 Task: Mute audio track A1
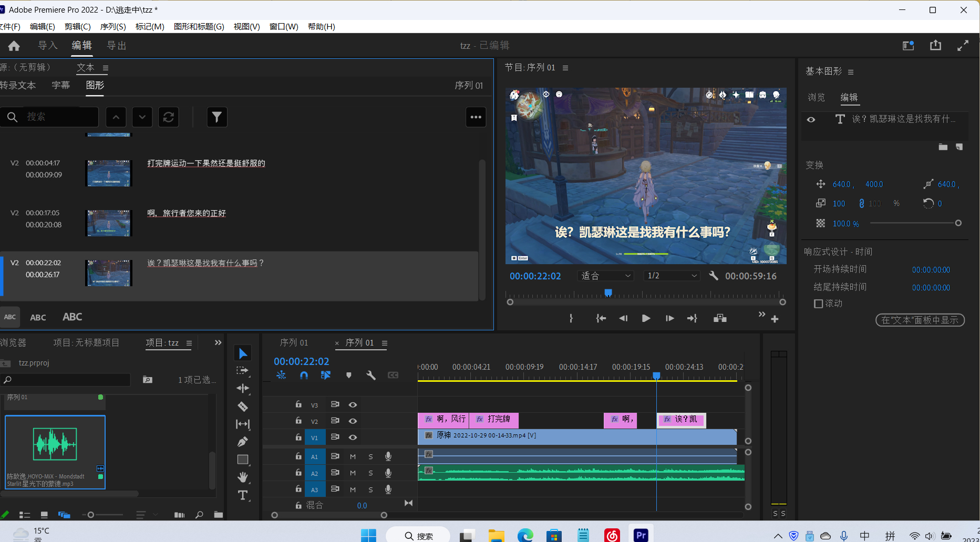[x=353, y=456]
